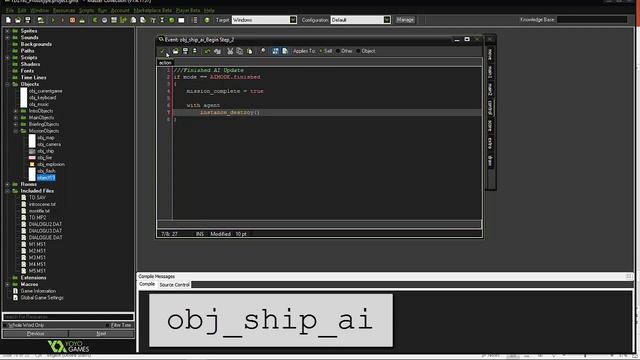The image size is (640, 360).
Task: Click the create room white rectangle icon
Action: (x=181, y=20)
